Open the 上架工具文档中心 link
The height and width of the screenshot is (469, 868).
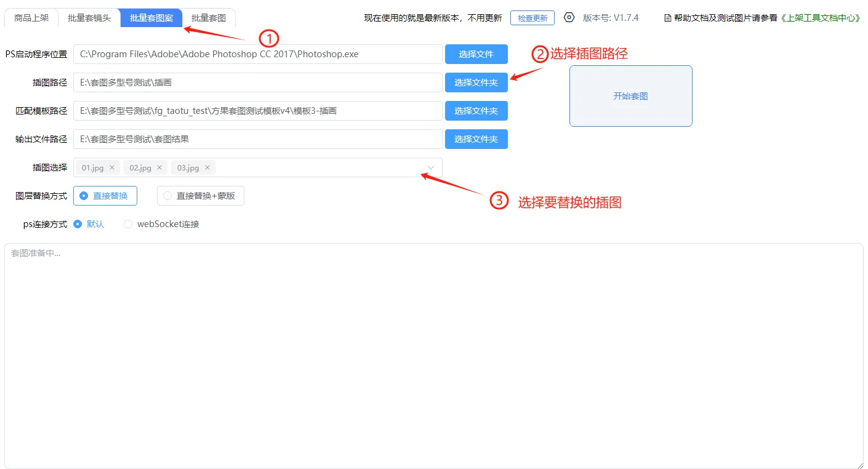tap(821, 18)
